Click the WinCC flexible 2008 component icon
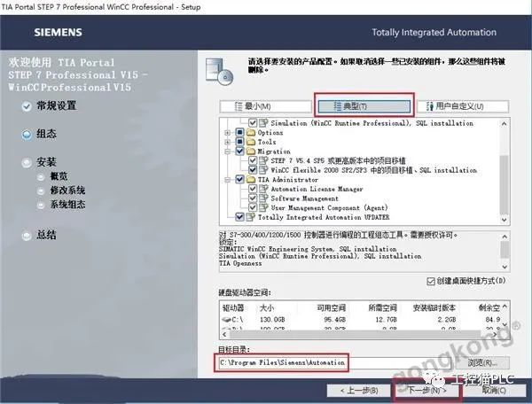Screen dimensions: 532x404 263,170
